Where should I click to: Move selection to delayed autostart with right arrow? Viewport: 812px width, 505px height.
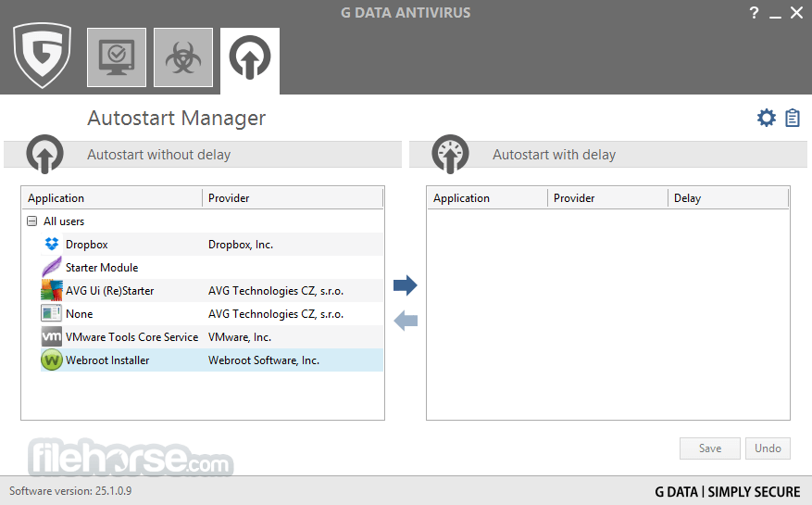coord(405,285)
